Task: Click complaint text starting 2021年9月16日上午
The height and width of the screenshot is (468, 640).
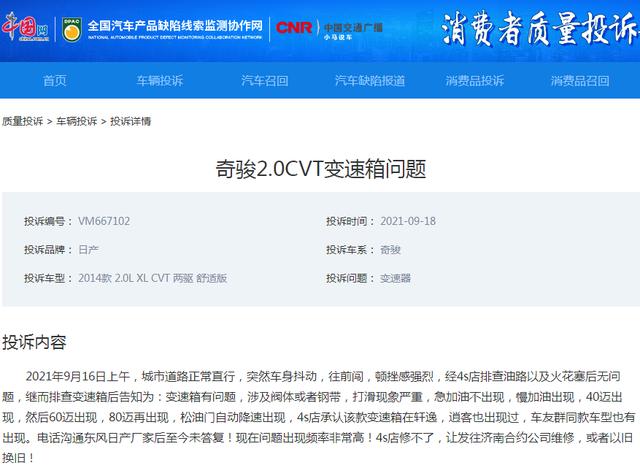Action: point(319,417)
